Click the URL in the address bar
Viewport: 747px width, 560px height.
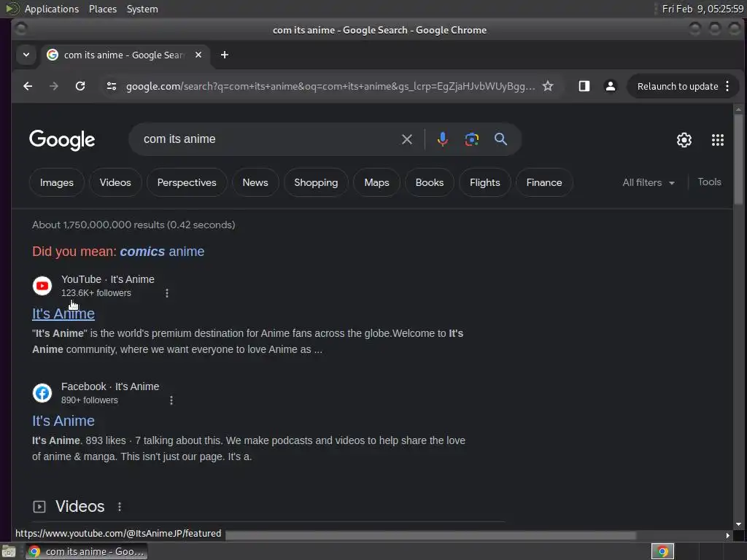(330, 86)
